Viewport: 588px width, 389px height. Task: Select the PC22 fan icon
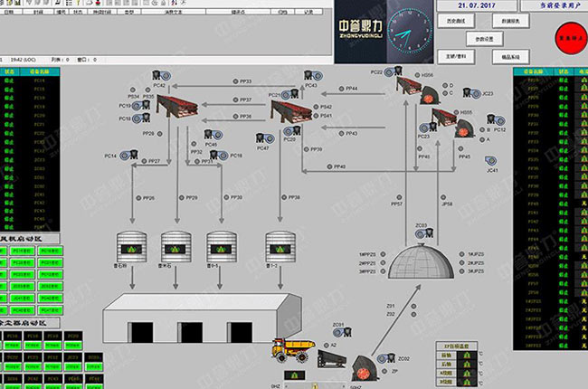(390, 71)
